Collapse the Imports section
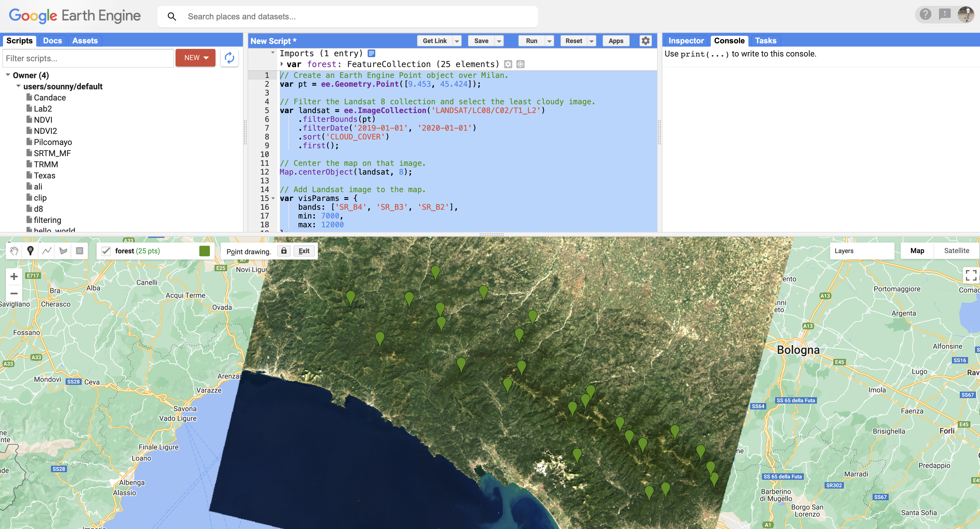The width and height of the screenshot is (980, 529). [273, 53]
